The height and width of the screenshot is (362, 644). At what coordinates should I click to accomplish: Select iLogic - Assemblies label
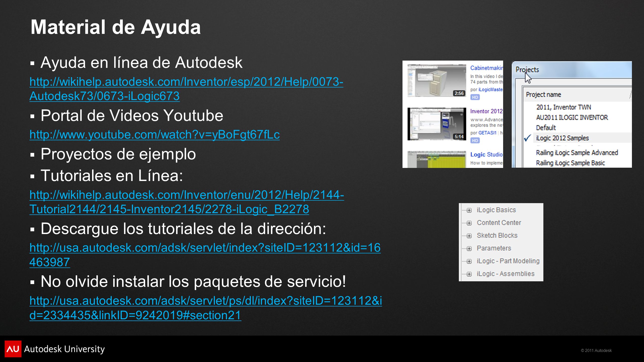506,274
